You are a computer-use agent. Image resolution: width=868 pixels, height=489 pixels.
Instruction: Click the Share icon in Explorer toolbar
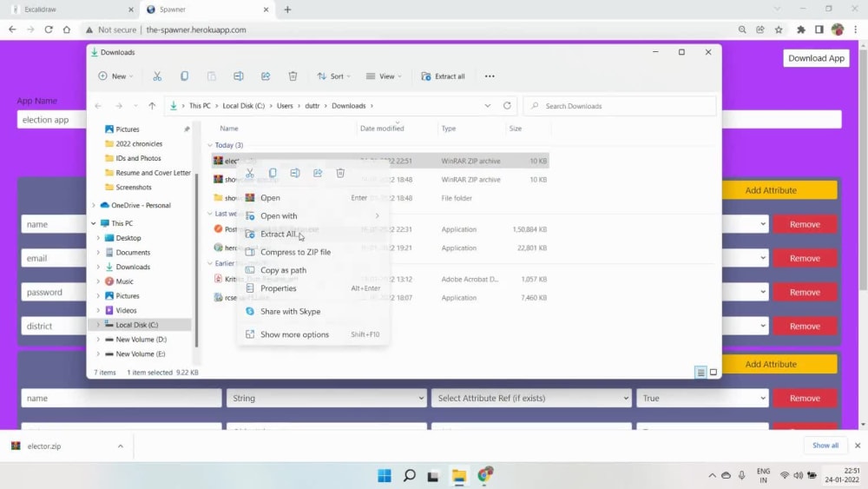point(266,76)
